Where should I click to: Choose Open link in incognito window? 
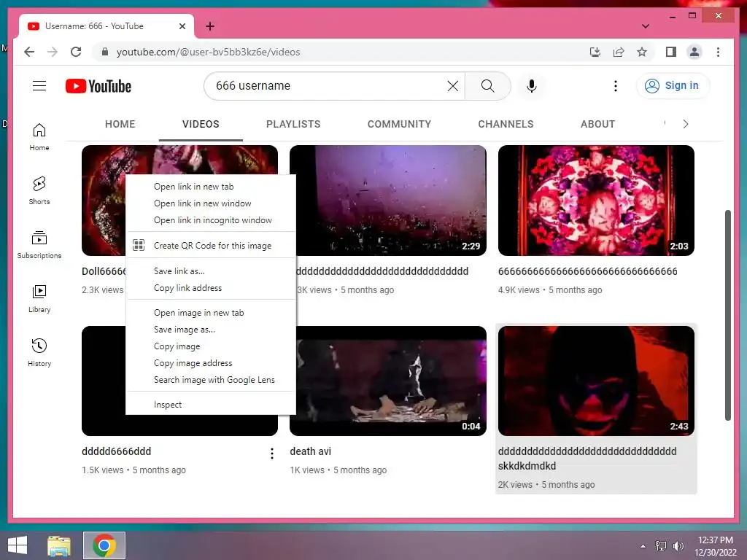(x=211, y=220)
